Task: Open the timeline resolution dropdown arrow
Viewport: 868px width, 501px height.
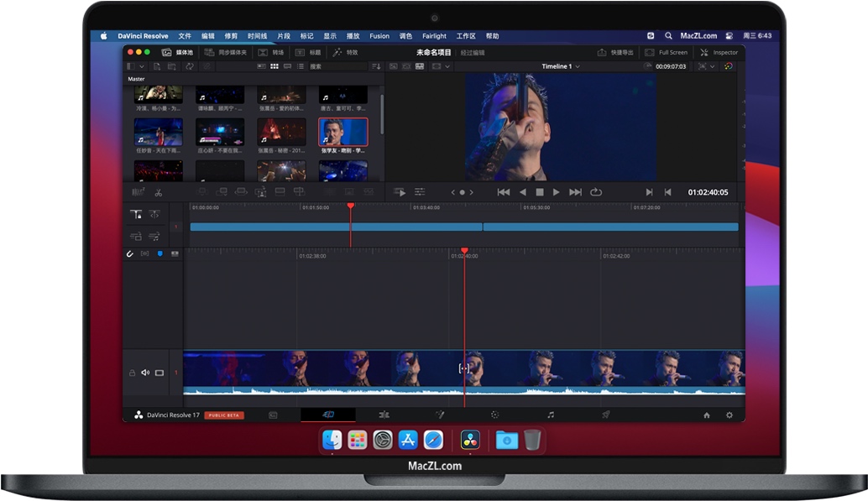Action: click(447, 66)
